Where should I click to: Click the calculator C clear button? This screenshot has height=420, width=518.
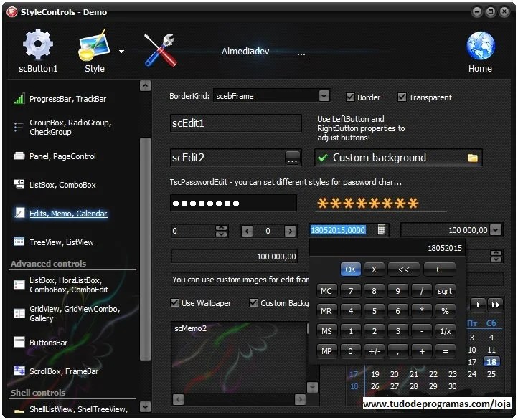[439, 269]
